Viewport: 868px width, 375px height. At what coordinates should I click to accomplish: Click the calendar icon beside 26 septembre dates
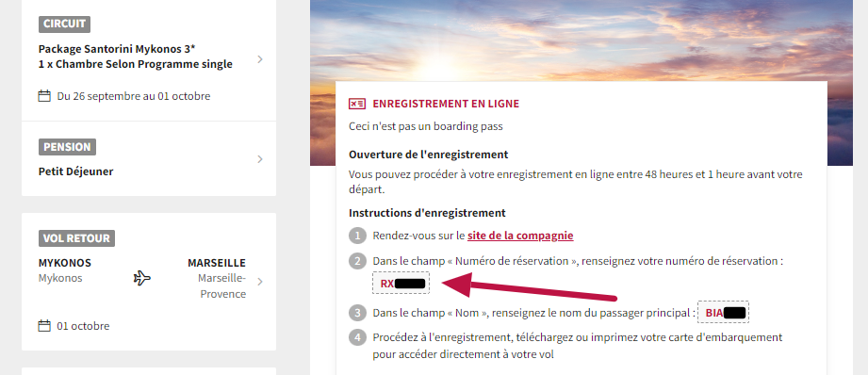click(x=44, y=96)
